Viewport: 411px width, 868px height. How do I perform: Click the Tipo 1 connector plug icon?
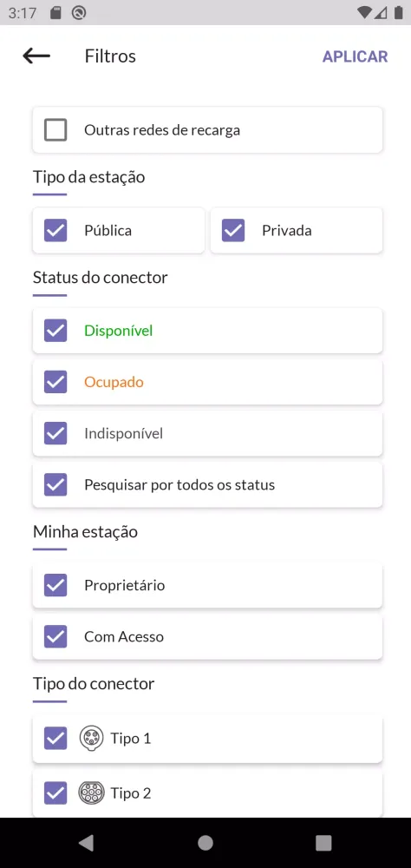pos(91,739)
